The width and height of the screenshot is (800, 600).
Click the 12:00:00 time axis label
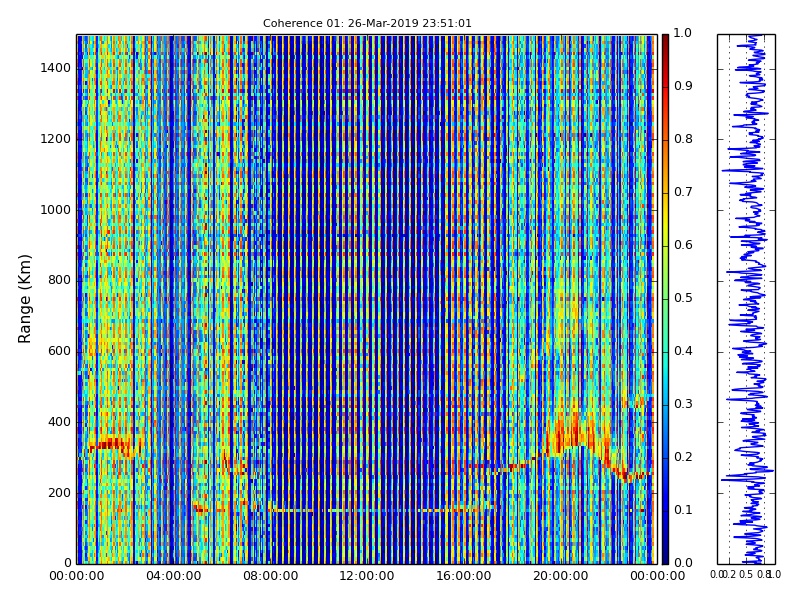(x=367, y=576)
